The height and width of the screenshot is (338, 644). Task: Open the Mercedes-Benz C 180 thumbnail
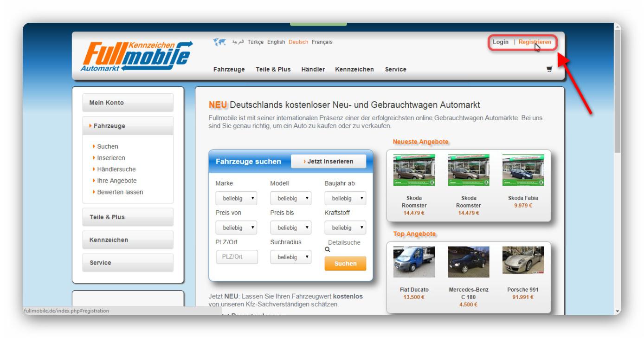tap(469, 262)
